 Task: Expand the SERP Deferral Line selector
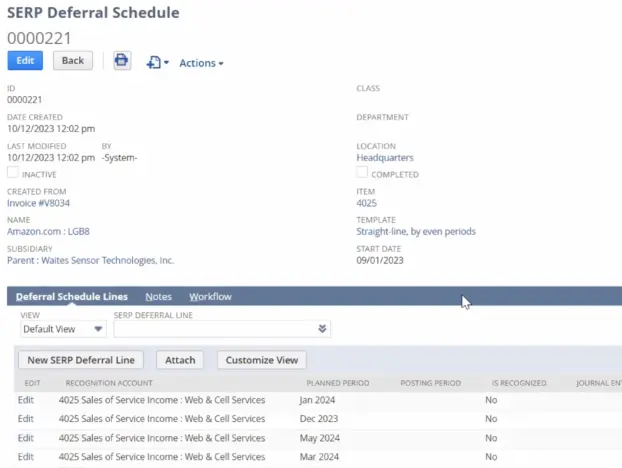pos(322,329)
